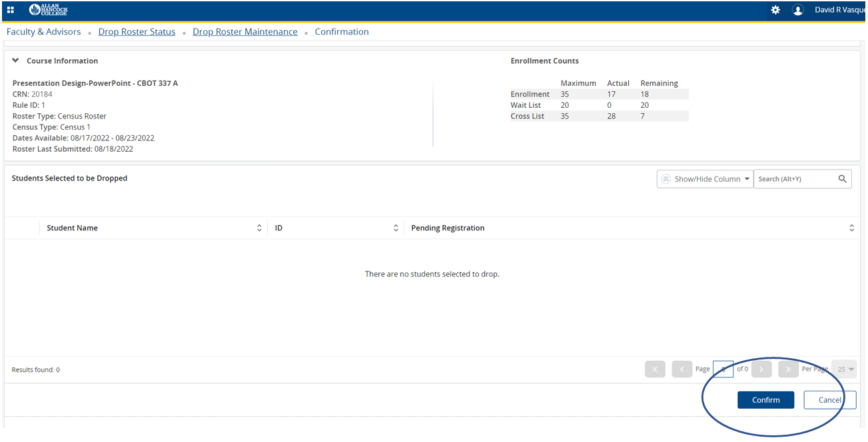Click the Allan Hancock College logo
The height and width of the screenshot is (442, 868).
[49, 10]
